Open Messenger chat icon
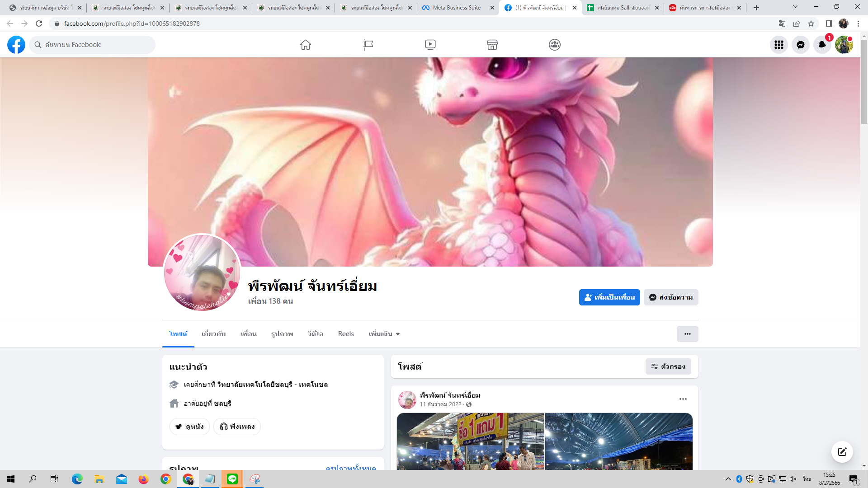 click(x=800, y=45)
